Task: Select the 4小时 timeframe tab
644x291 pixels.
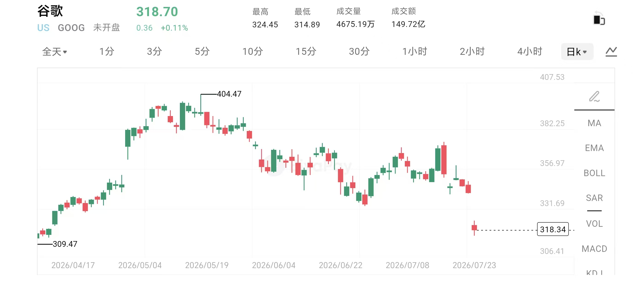Action: point(529,52)
